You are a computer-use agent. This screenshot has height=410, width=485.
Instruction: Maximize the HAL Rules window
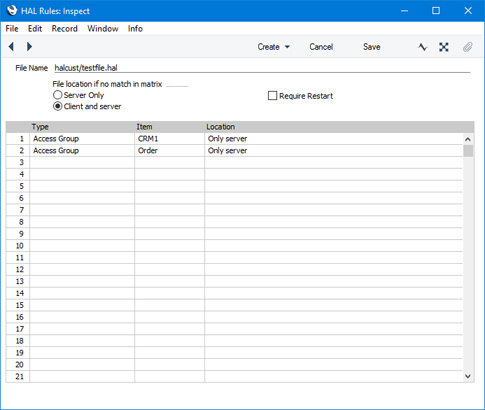pos(436,11)
